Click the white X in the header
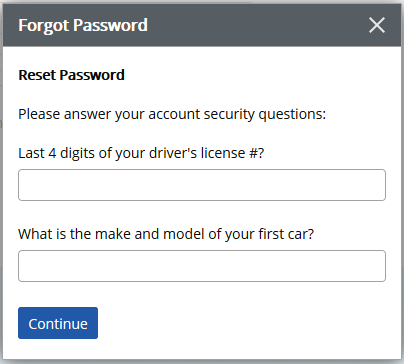 coord(377,25)
